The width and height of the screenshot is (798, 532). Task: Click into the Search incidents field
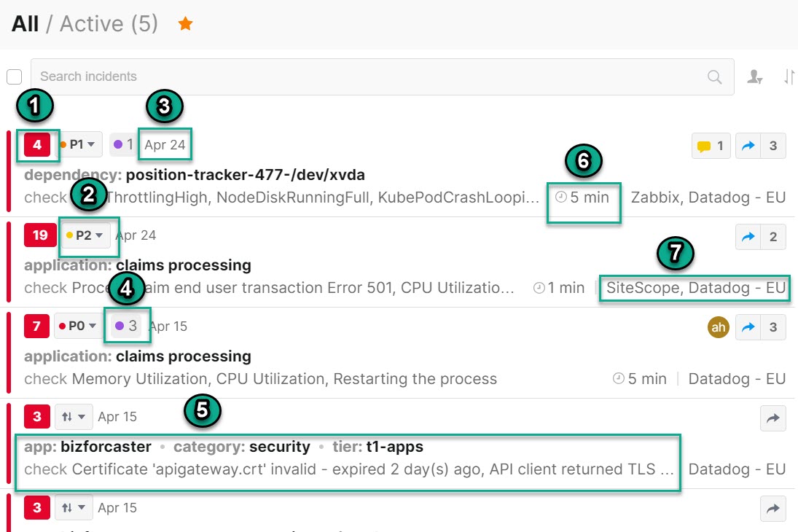364,77
